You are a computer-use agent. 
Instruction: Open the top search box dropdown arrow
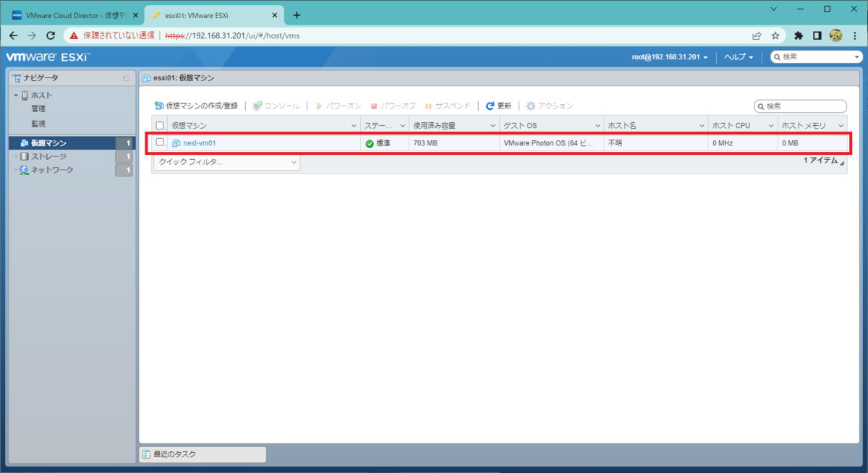858,57
